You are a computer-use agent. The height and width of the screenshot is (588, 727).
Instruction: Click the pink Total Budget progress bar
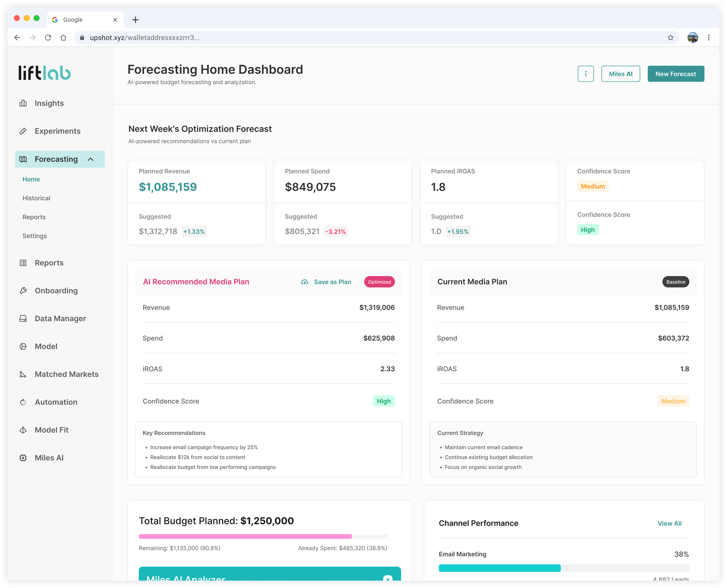(x=245, y=537)
